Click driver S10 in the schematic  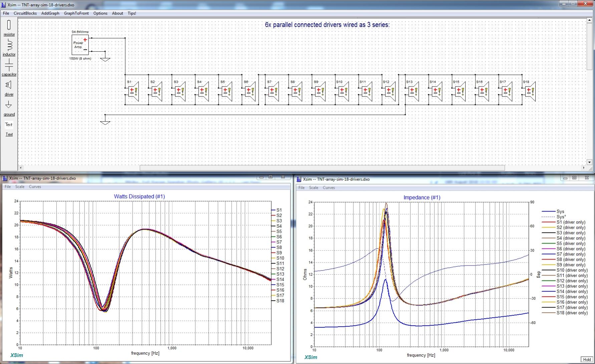(343, 91)
